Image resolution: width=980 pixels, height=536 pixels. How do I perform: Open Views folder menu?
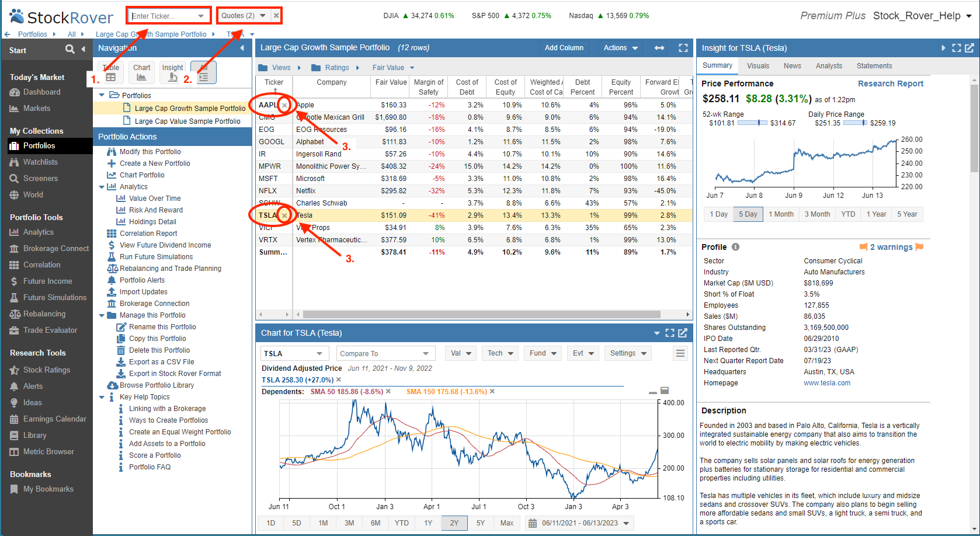pyautogui.click(x=280, y=68)
